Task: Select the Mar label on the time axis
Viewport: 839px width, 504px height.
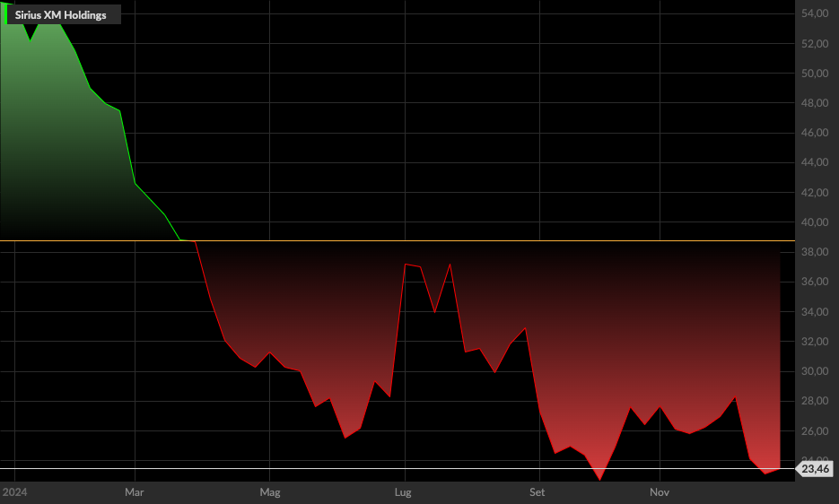Action: click(x=135, y=492)
